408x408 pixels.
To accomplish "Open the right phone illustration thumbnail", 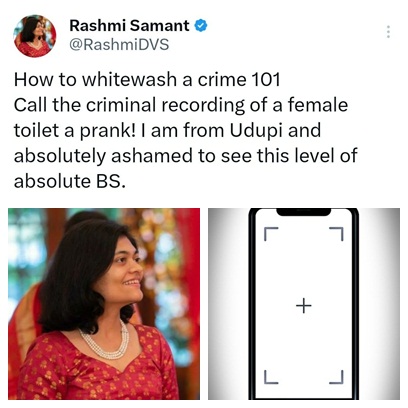I will pyautogui.click(x=304, y=304).
